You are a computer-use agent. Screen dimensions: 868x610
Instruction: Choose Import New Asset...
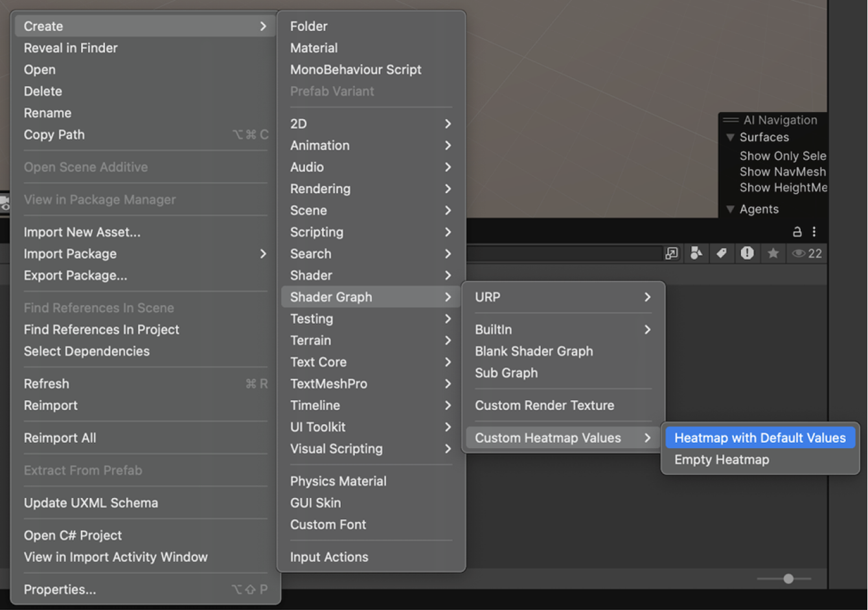coord(145,232)
